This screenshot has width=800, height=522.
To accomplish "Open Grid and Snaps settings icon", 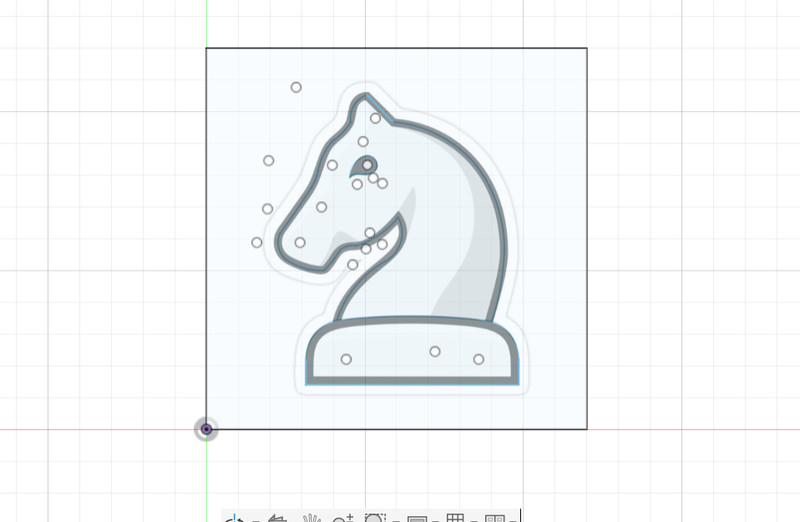I will (455, 517).
